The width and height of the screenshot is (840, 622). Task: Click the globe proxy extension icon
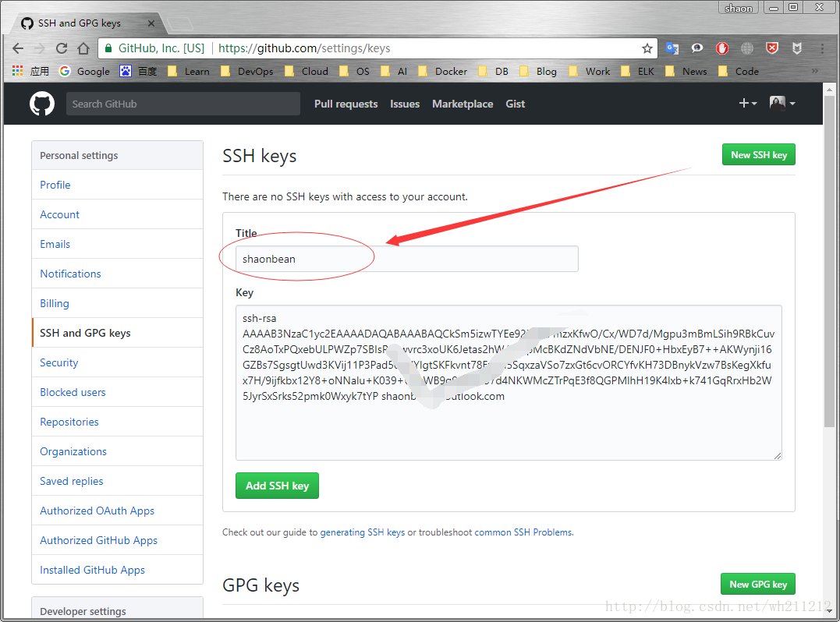pos(746,48)
